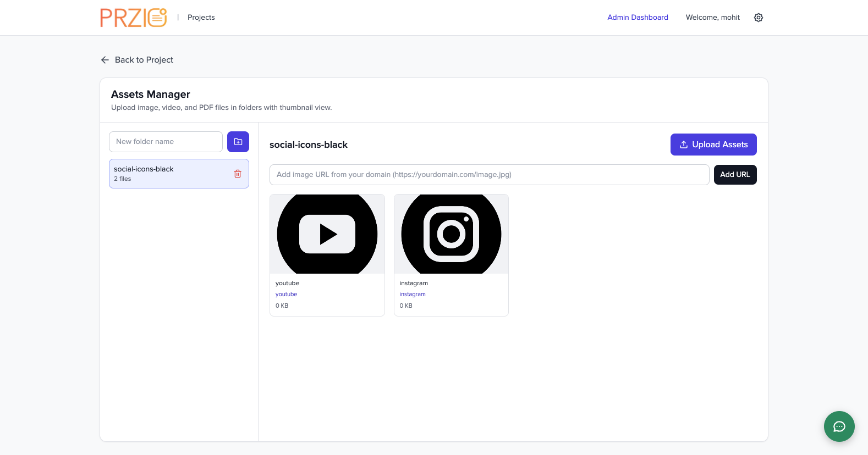Click the back arrow icon
This screenshot has height=455, width=868.
pos(105,60)
